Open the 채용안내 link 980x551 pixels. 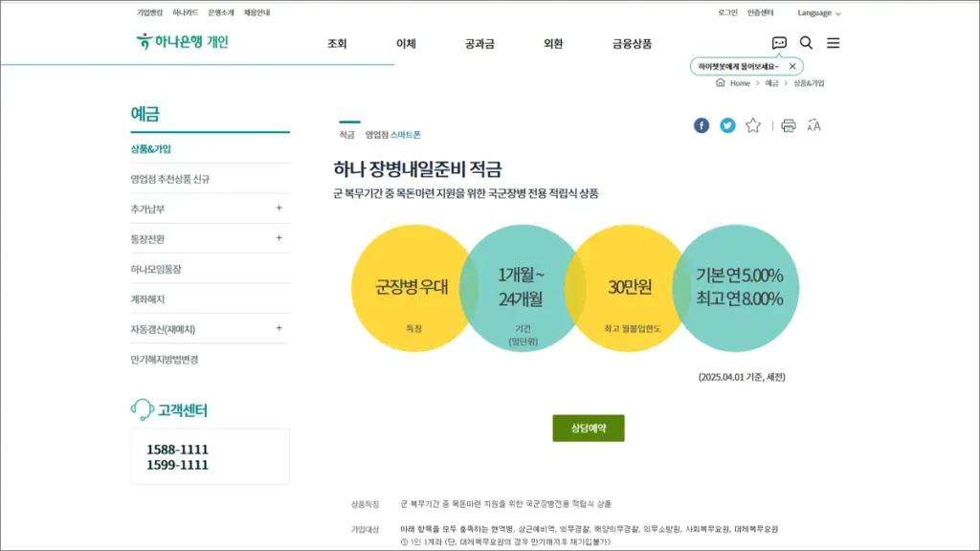(x=256, y=12)
